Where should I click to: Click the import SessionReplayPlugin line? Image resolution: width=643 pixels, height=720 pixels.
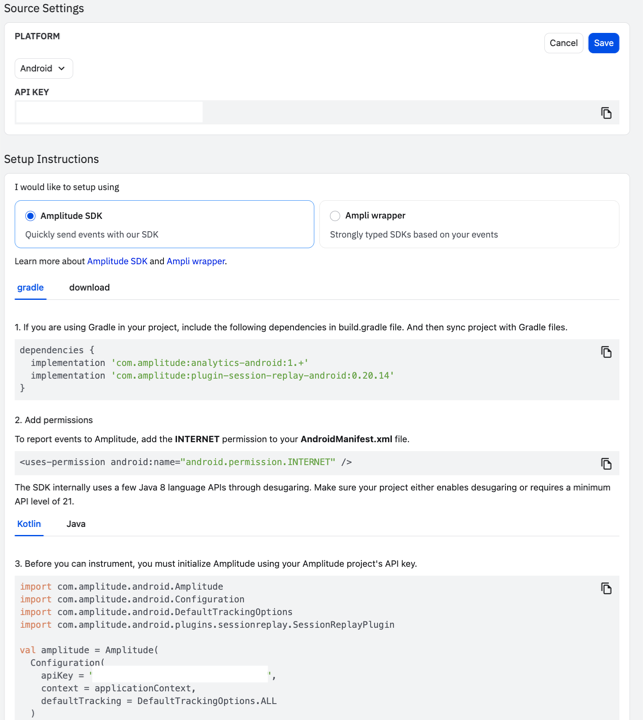(x=207, y=625)
